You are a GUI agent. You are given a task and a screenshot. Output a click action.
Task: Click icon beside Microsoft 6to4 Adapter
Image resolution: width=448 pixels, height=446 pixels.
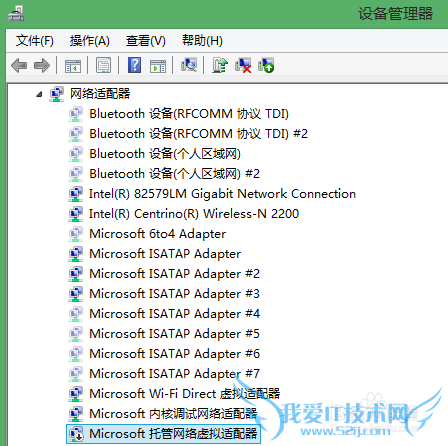tap(76, 234)
